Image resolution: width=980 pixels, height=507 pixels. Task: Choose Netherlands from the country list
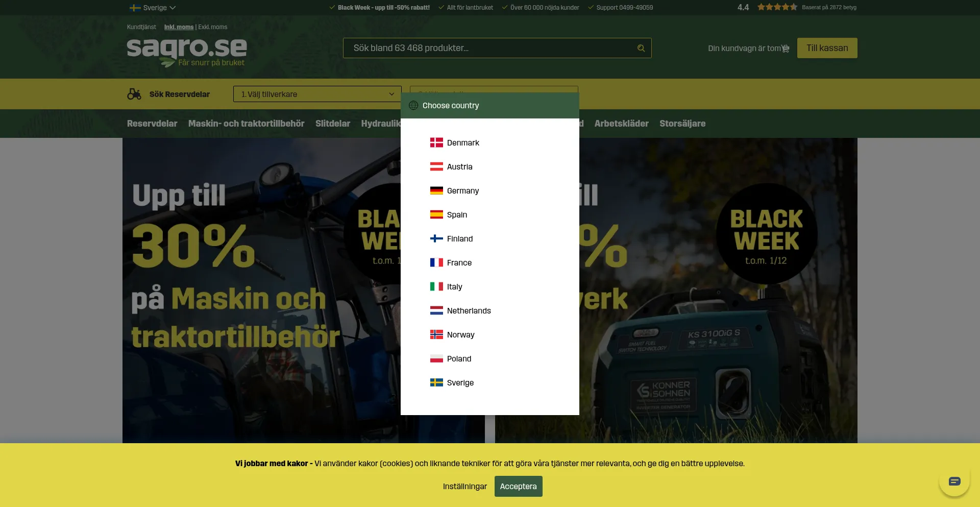tap(469, 311)
